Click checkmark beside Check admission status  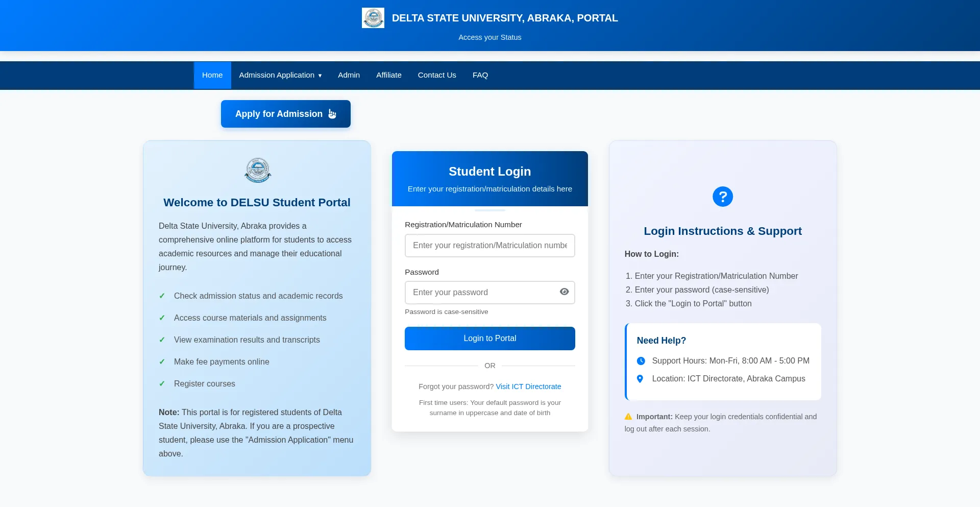tap(162, 296)
